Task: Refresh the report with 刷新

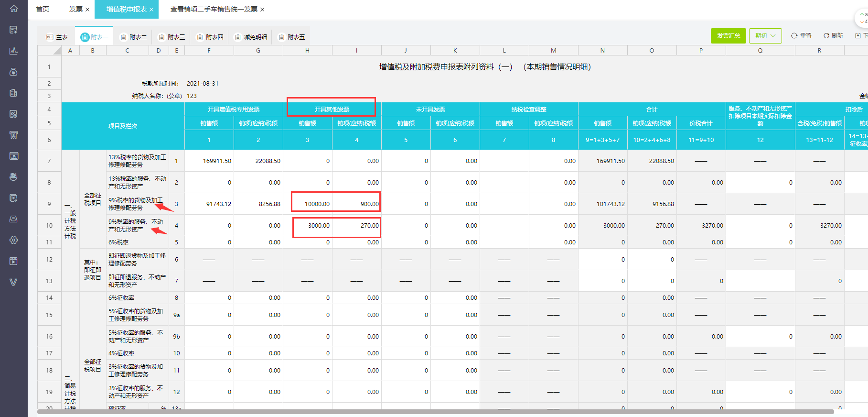Action: [x=833, y=36]
